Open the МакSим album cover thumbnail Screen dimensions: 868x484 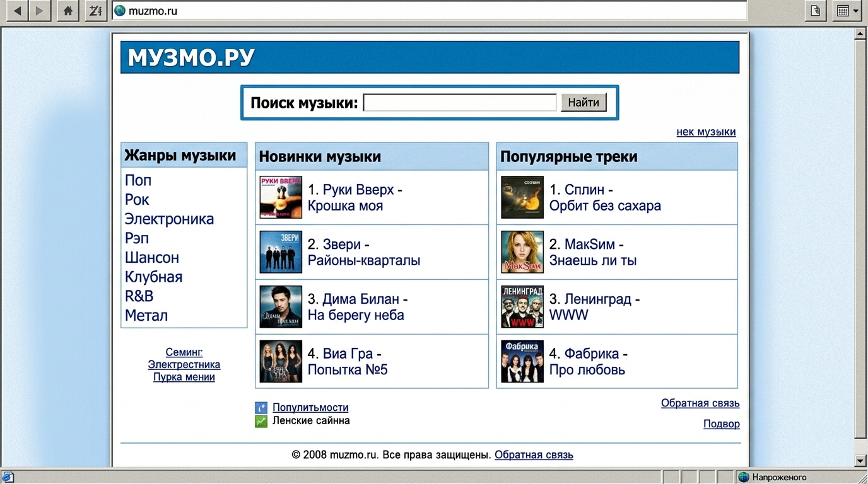[x=522, y=252]
